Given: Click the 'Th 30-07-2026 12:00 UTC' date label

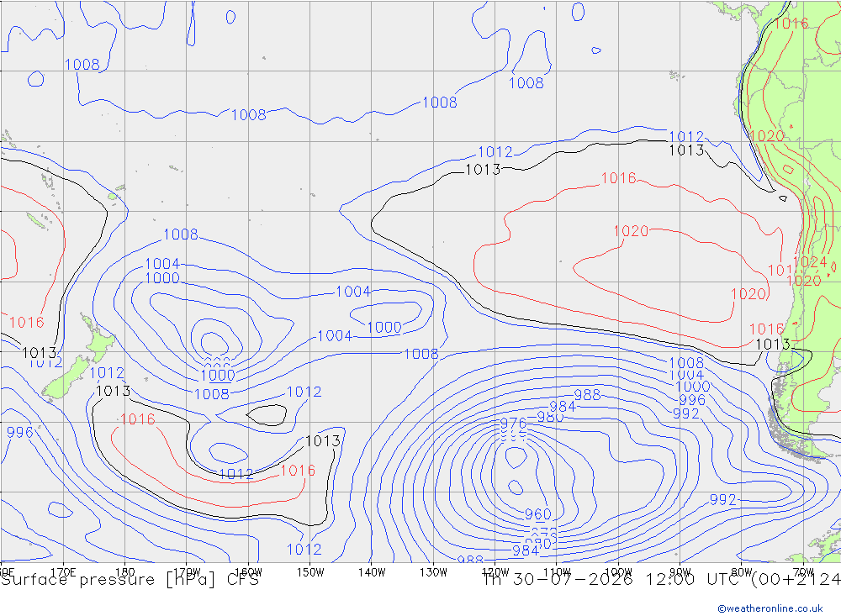Looking at the screenshot, I should tap(613, 580).
